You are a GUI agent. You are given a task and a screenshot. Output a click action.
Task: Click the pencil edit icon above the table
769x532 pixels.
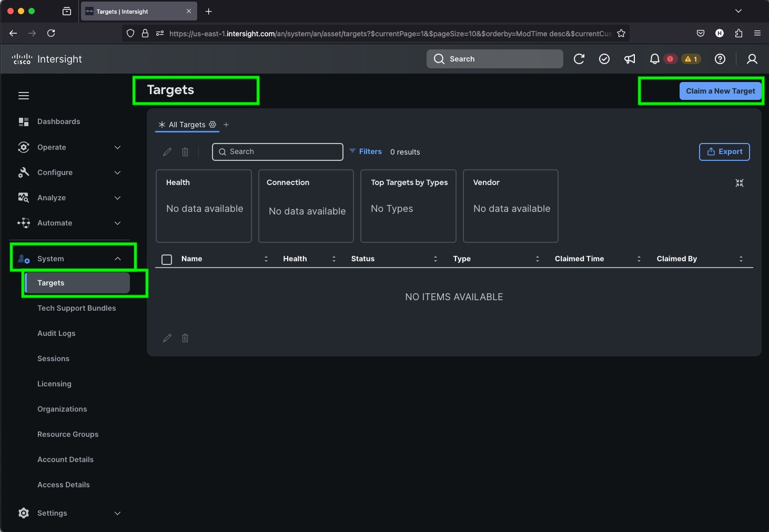[x=167, y=152]
